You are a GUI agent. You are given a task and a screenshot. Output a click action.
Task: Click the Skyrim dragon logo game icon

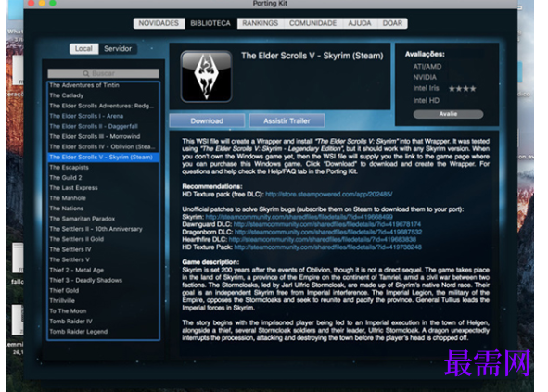[x=206, y=77]
